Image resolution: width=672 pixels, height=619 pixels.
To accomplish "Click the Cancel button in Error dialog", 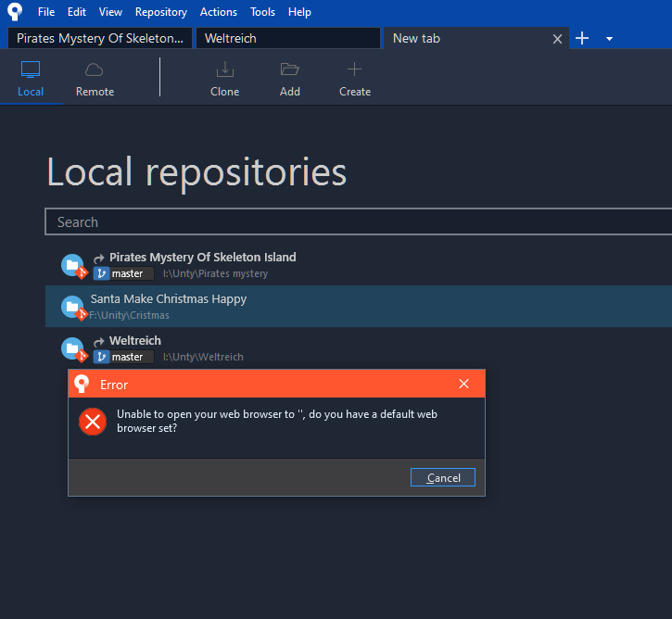I will pyautogui.click(x=443, y=477).
